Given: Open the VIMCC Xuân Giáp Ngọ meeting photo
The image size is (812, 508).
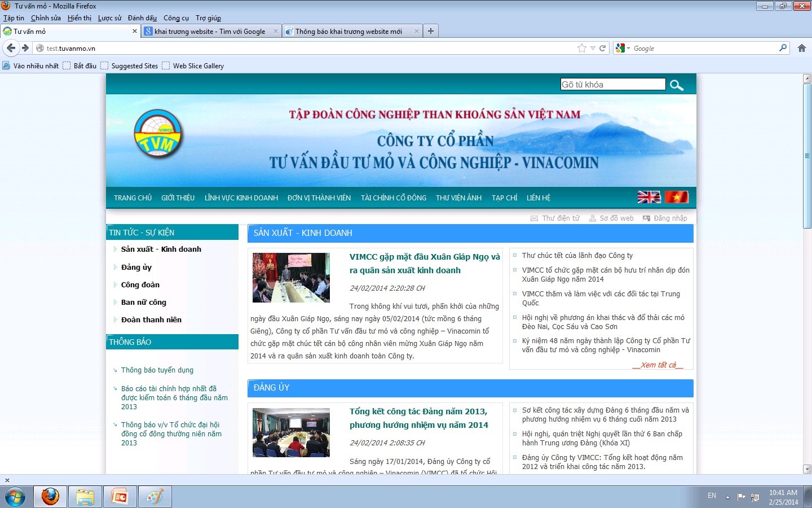Looking at the screenshot, I should click(x=291, y=277).
